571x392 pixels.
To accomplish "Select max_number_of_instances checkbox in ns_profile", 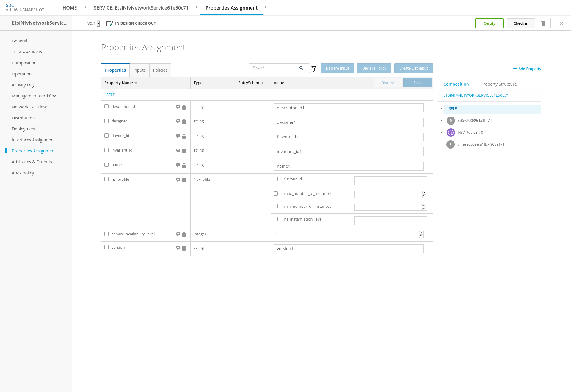I will 276,193.
